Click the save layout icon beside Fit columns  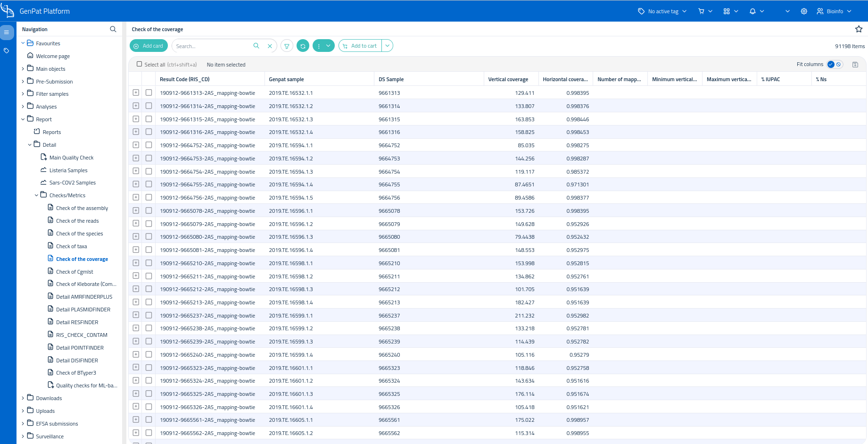click(855, 65)
